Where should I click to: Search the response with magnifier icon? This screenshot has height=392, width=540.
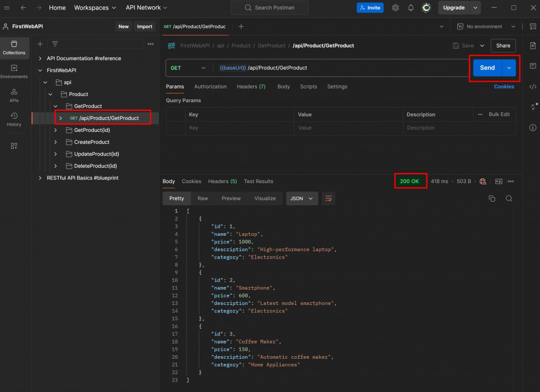tap(509, 198)
